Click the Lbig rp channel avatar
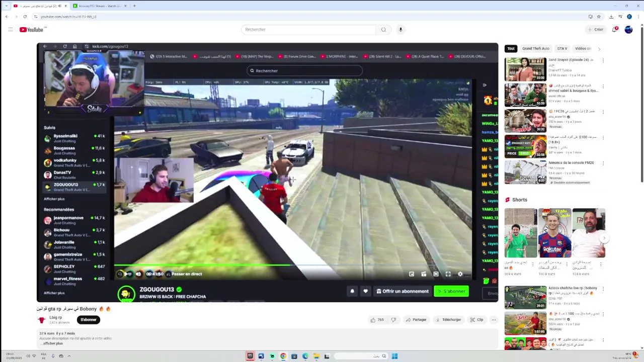Screen dimensions: 644x362 coord(42,320)
